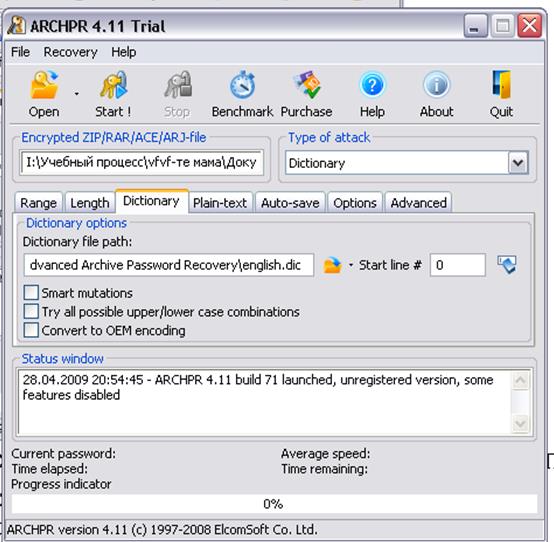Viewport: 554px width, 542px height.
Task: Expand the Open button dropdown arrow
Action: point(76,94)
